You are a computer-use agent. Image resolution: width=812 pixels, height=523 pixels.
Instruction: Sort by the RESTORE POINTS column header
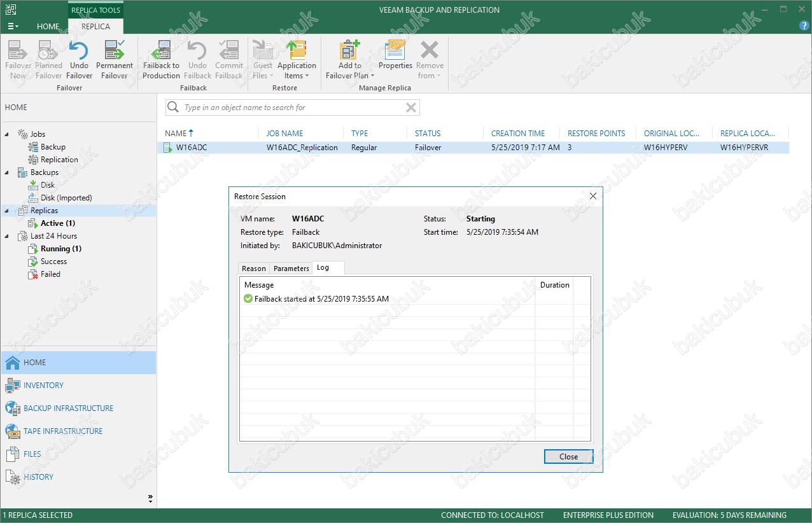point(596,133)
